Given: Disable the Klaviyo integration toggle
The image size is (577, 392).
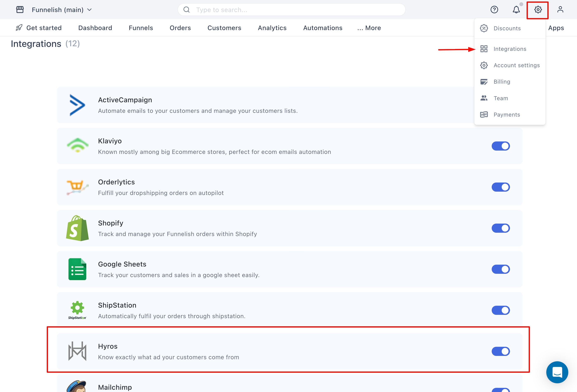Looking at the screenshot, I should click(501, 146).
